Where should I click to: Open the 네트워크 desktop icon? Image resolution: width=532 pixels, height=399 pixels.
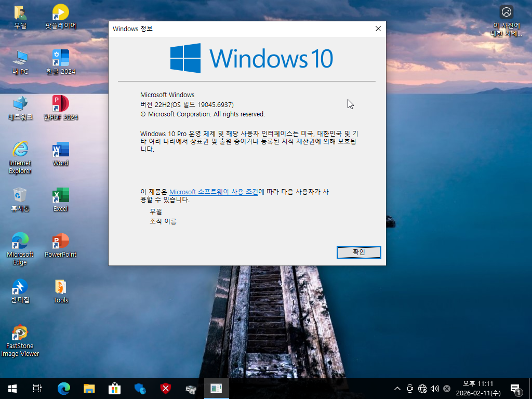[20, 108]
